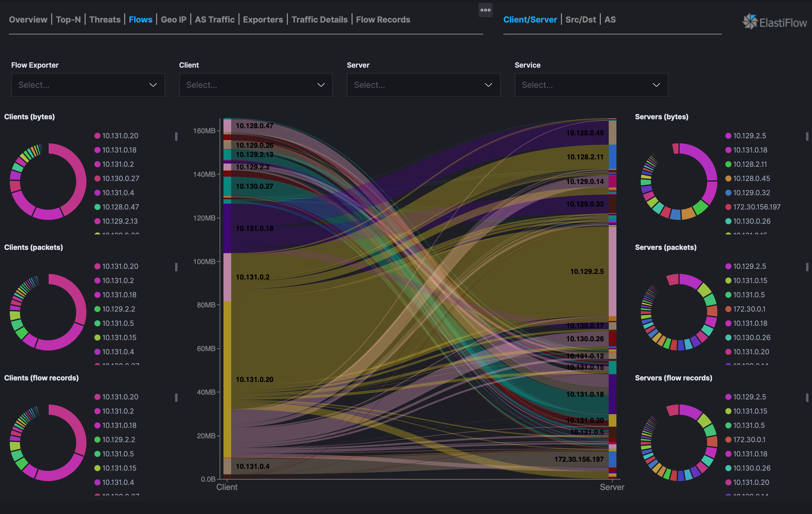Click 10.131.0.15 legend dot in Servers (flow records)

pyautogui.click(x=728, y=411)
